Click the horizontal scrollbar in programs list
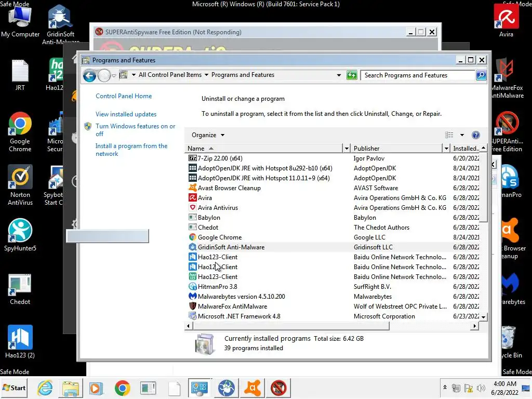 pyautogui.click(x=291, y=326)
